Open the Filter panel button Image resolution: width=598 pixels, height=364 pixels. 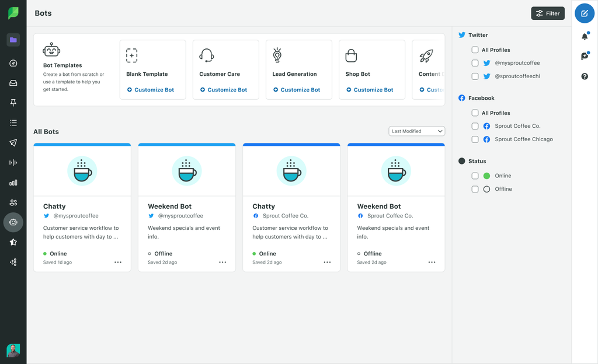[x=547, y=13]
